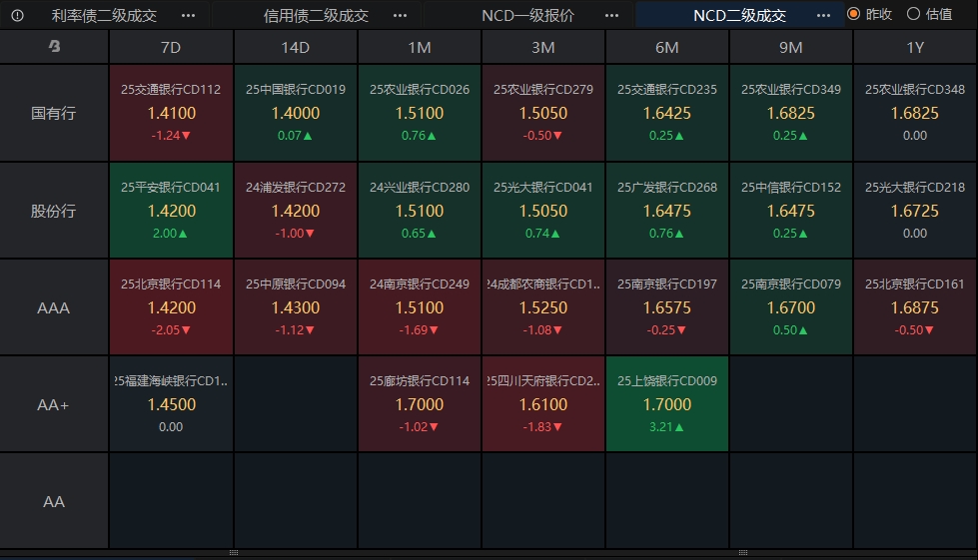This screenshot has width=978, height=560.
Task: Click the 25交通银行CD112 cell
Action: [x=171, y=113]
